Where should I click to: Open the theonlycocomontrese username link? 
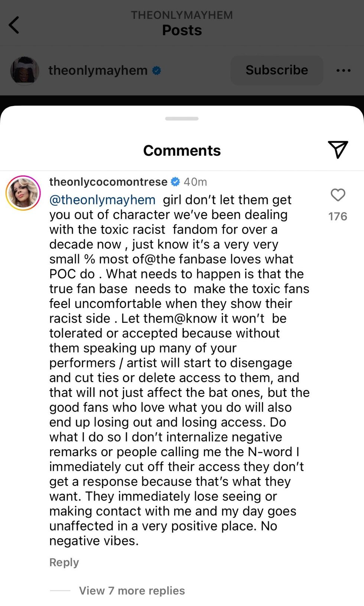pos(108,182)
